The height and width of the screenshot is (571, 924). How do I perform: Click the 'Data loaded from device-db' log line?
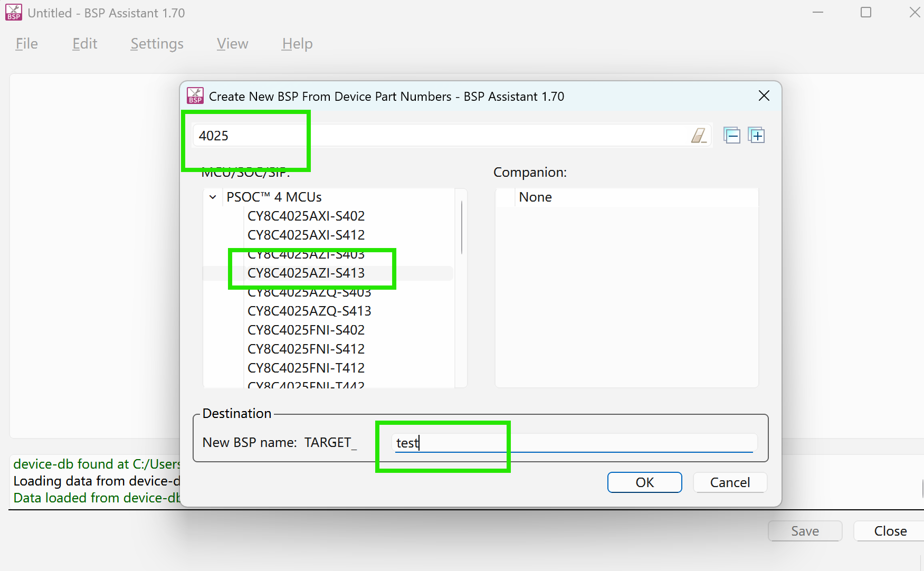pos(97,498)
